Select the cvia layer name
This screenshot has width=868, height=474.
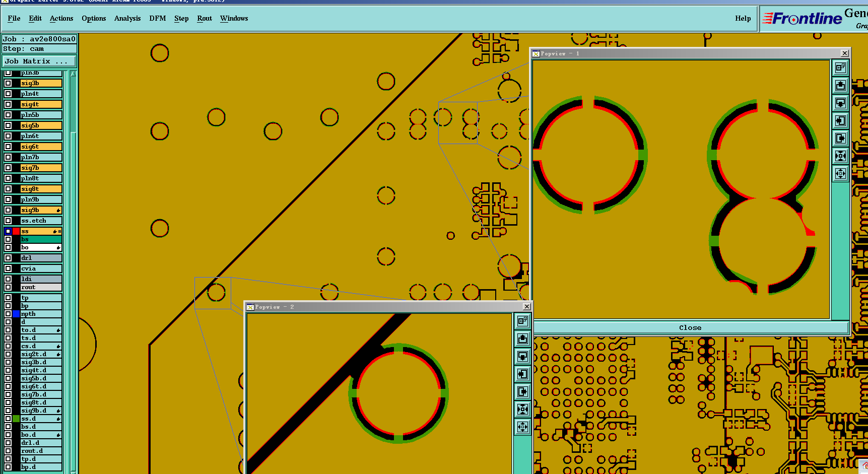click(41, 268)
